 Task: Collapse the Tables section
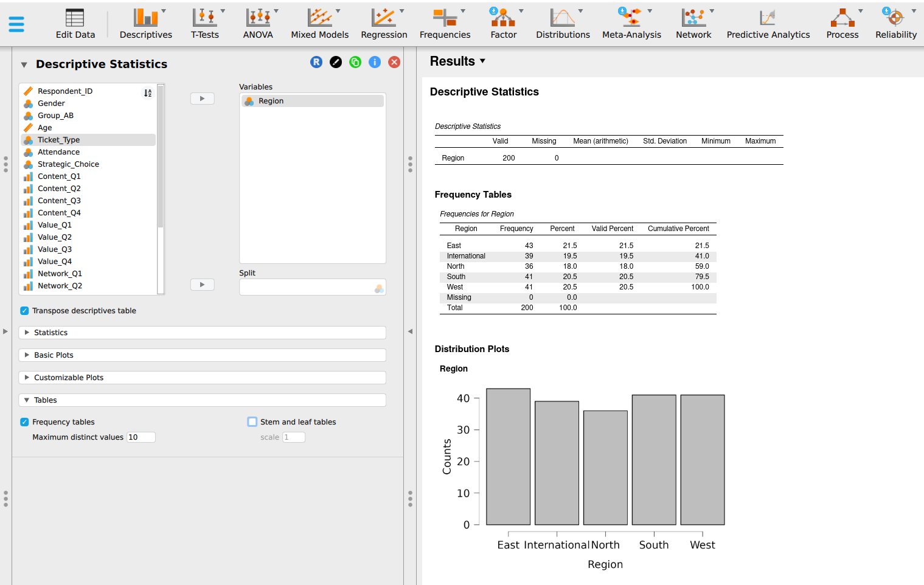202,400
